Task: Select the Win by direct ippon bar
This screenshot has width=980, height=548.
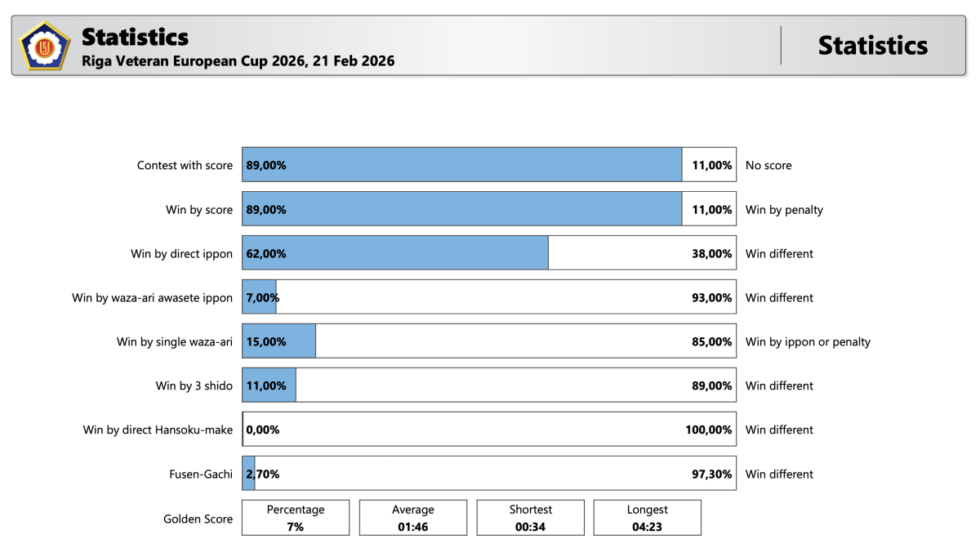Action: pos(395,253)
